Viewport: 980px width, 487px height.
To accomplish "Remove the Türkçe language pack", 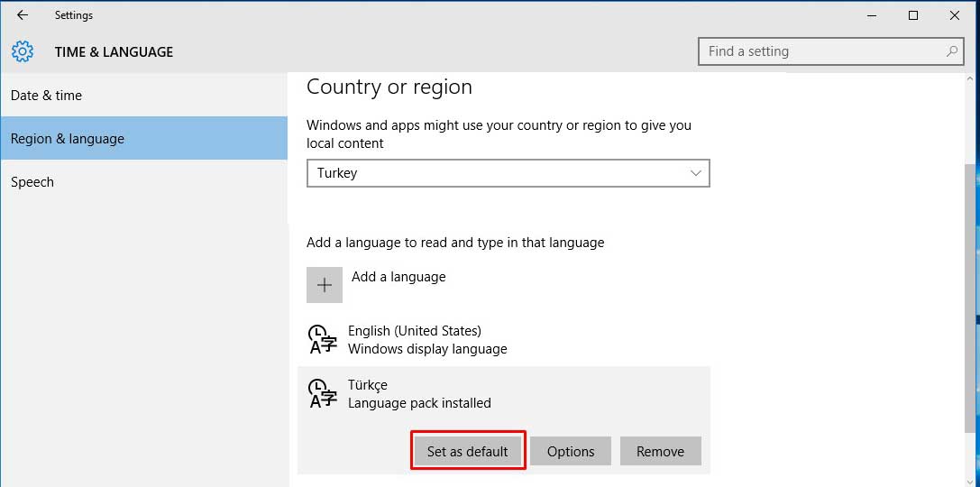I will click(x=660, y=451).
